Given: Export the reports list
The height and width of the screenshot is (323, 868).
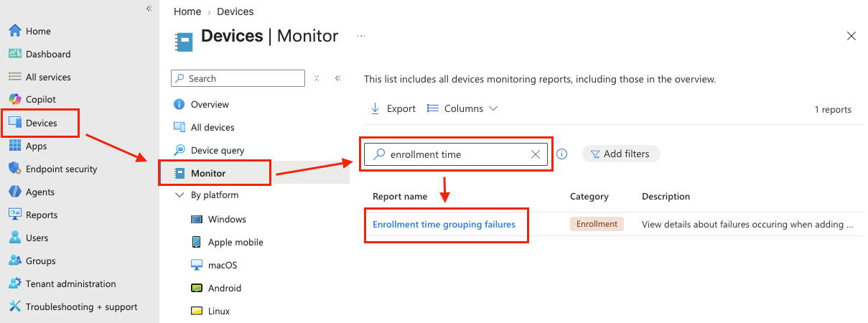Looking at the screenshot, I should point(393,108).
